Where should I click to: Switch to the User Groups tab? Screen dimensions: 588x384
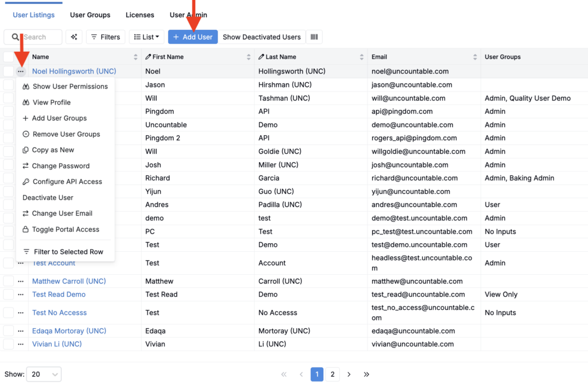coord(90,15)
